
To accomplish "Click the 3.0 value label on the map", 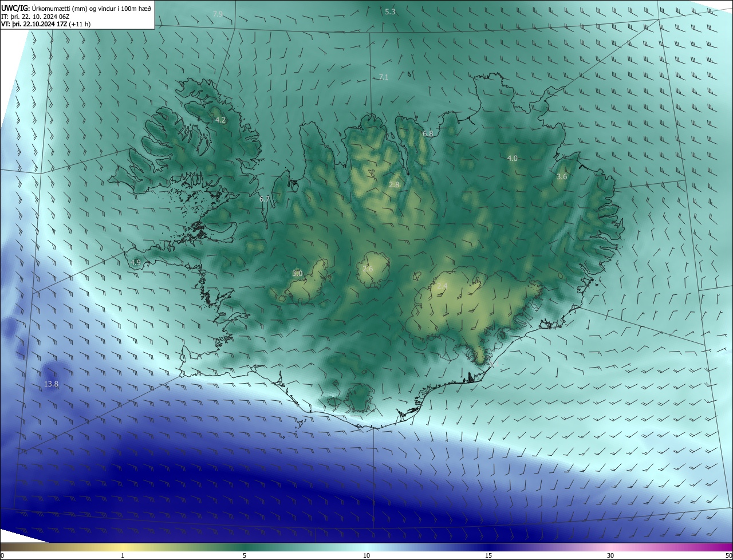I will click(x=297, y=274).
